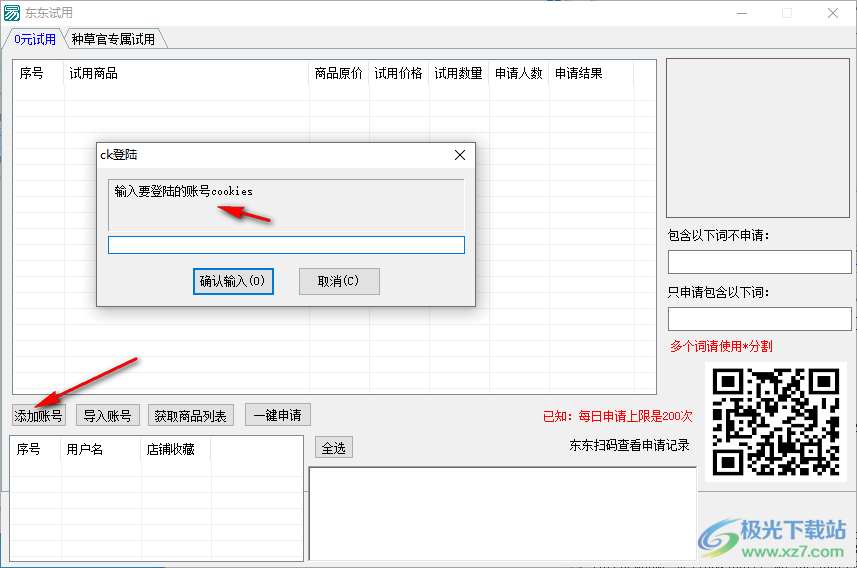The image size is (857, 568).
Task: Select the 试用数量 column header
Action: tap(459, 73)
